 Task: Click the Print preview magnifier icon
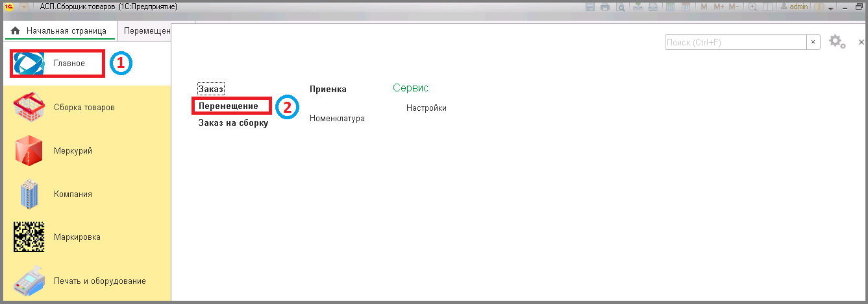(621, 6)
